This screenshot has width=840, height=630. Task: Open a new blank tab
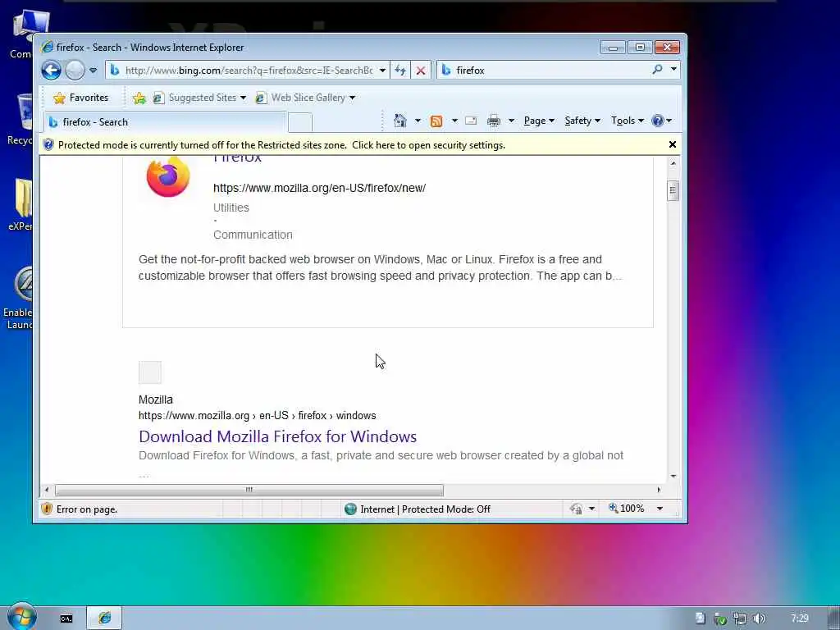pos(300,123)
